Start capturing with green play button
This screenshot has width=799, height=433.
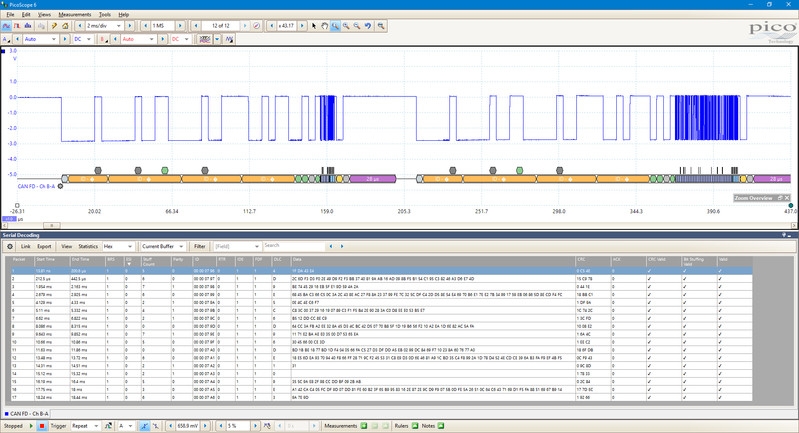pos(31,426)
